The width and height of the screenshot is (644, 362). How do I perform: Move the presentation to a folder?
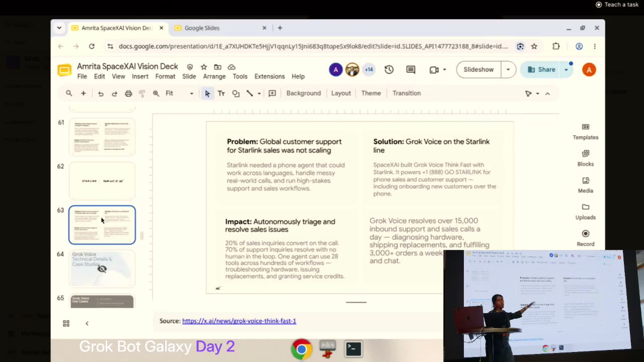tap(217, 67)
